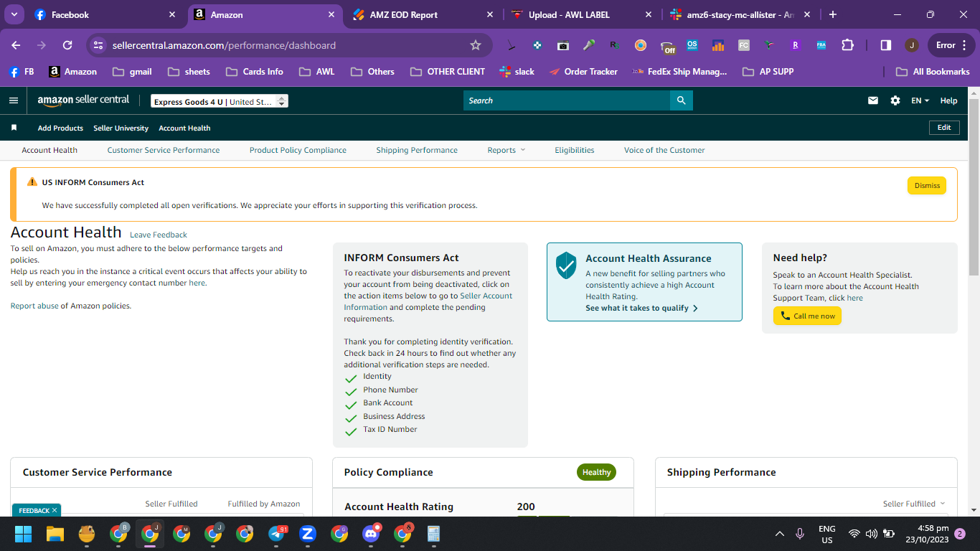Open the Windows Start menu
Viewport: 980px width, 551px height.
pos(24,534)
